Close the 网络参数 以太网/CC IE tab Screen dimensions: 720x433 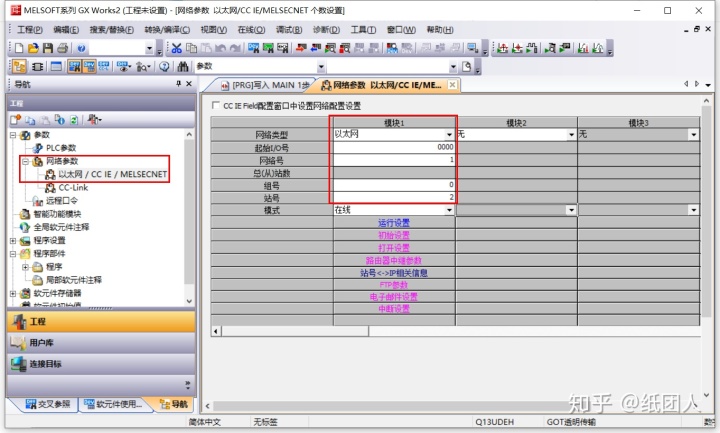pos(452,85)
